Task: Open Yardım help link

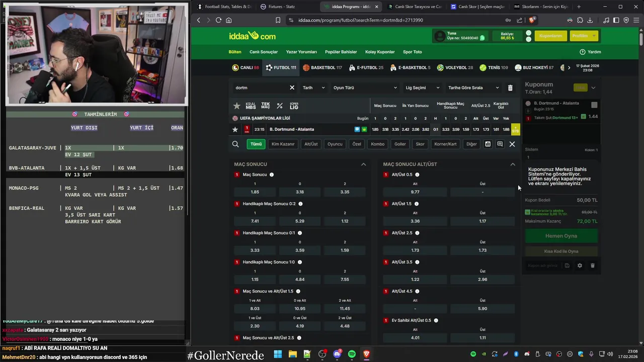Action: 590,52
